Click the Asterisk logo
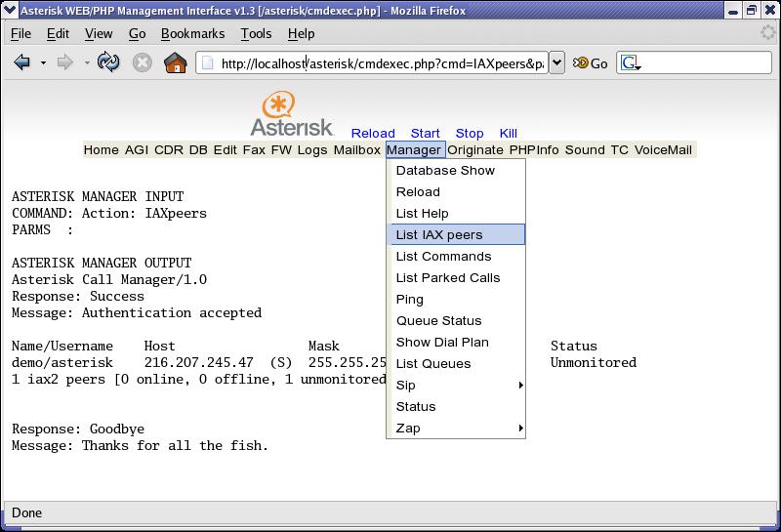 tap(291, 114)
